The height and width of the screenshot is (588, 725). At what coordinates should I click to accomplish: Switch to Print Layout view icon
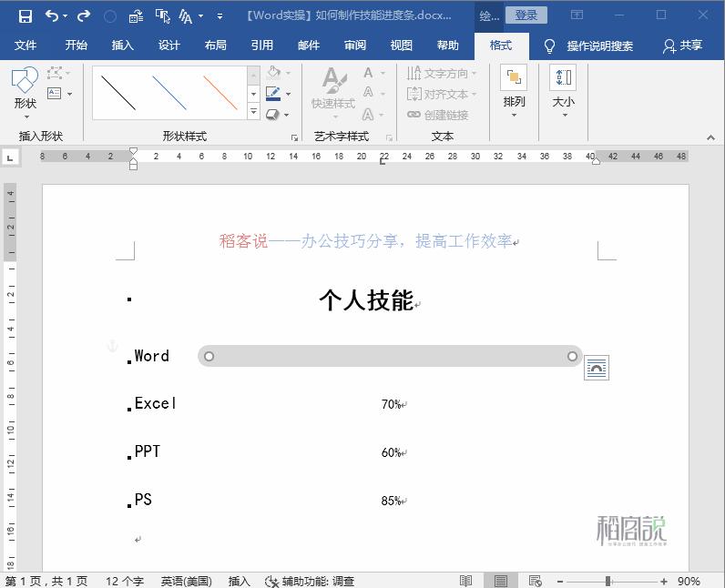[500, 581]
